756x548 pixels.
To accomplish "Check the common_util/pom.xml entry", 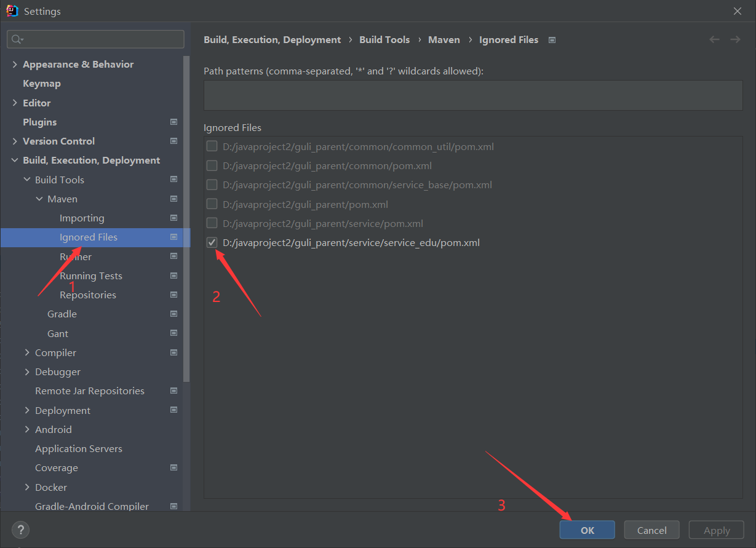I will pos(212,146).
